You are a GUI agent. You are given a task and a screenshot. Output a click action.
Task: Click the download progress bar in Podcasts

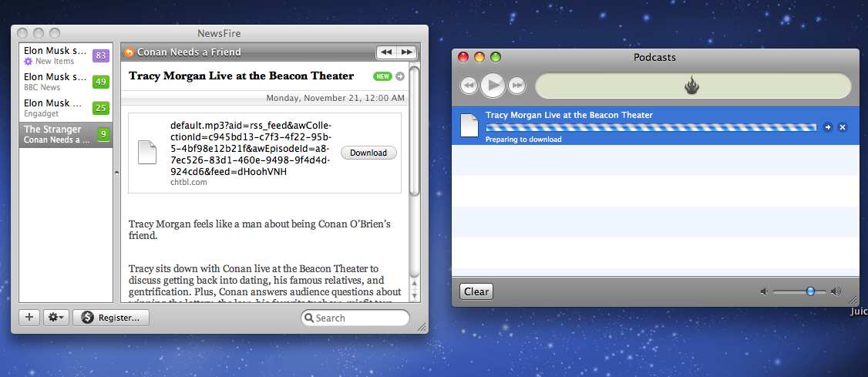(651, 127)
